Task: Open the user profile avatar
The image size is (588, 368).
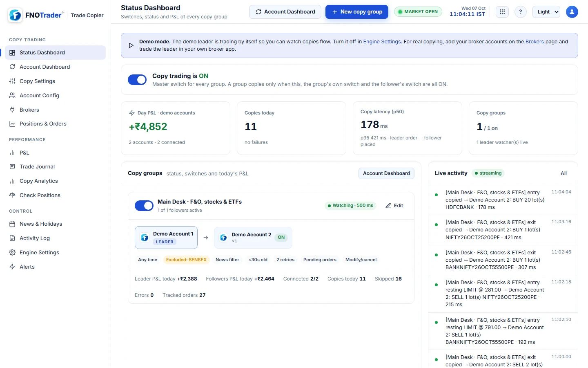Action: (572, 12)
